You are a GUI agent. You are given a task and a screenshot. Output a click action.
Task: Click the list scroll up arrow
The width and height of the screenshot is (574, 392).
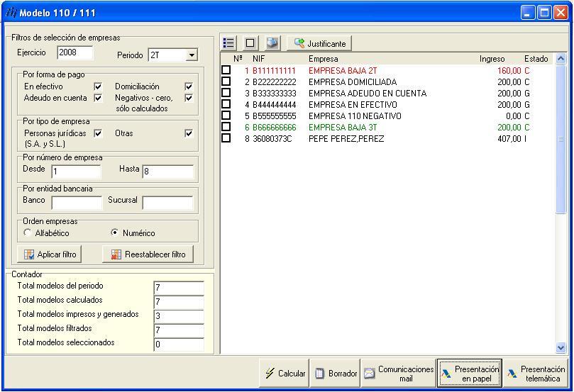click(x=561, y=59)
